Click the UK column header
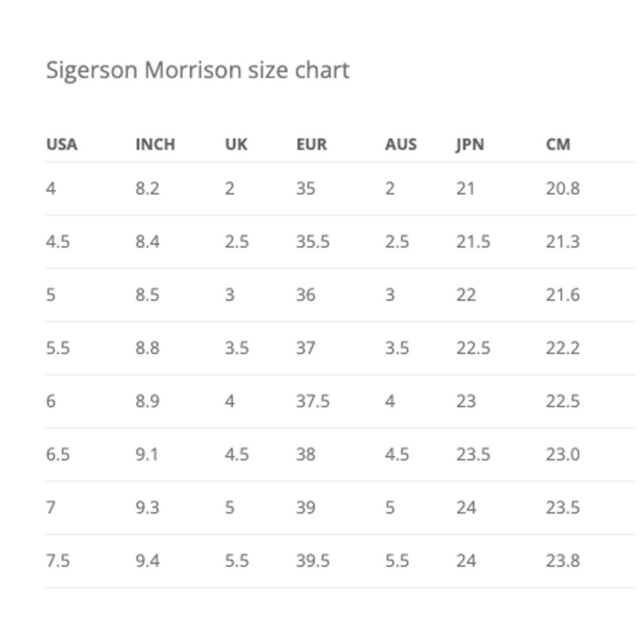 pos(236,144)
